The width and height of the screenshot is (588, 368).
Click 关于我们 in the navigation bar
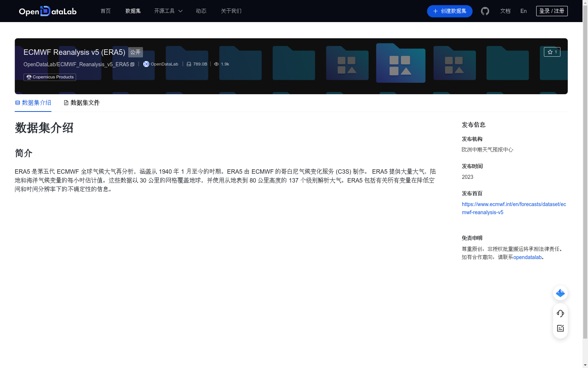tap(231, 11)
